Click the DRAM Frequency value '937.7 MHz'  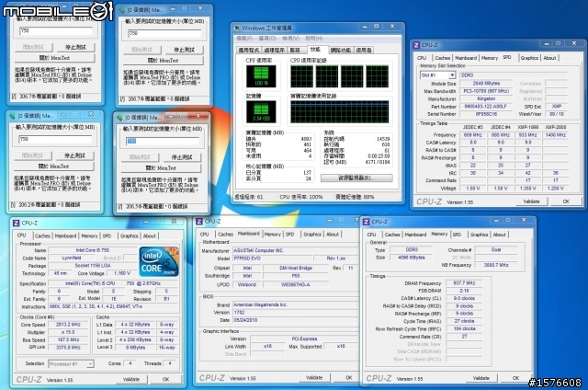click(464, 283)
